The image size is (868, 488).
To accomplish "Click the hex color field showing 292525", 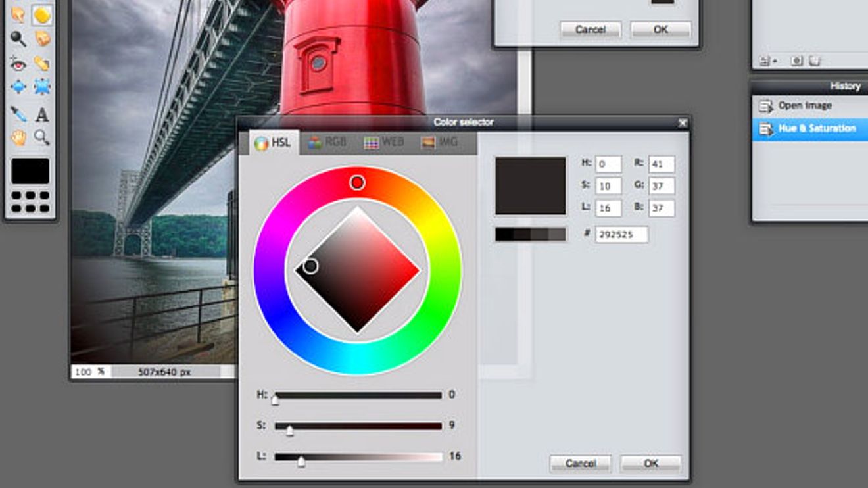I will [621, 234].
